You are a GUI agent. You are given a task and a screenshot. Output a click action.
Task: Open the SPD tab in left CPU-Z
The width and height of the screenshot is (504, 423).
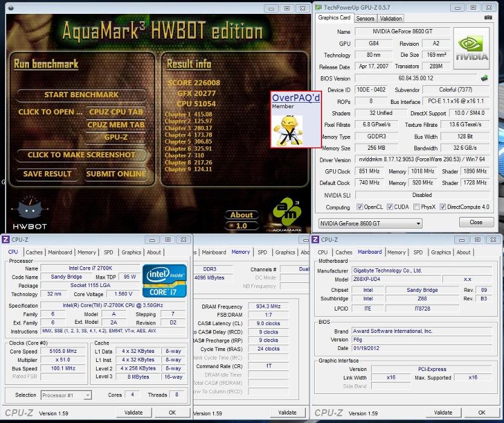[x=108, y=253]
